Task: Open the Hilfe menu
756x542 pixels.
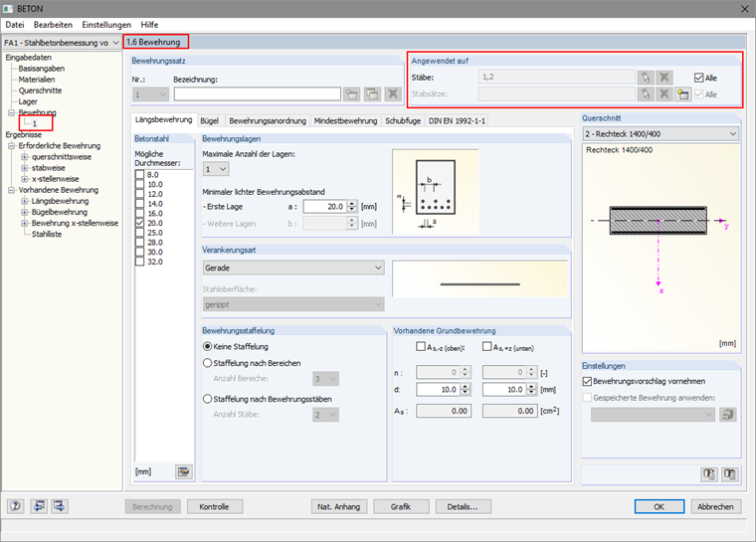Action: 149,25
